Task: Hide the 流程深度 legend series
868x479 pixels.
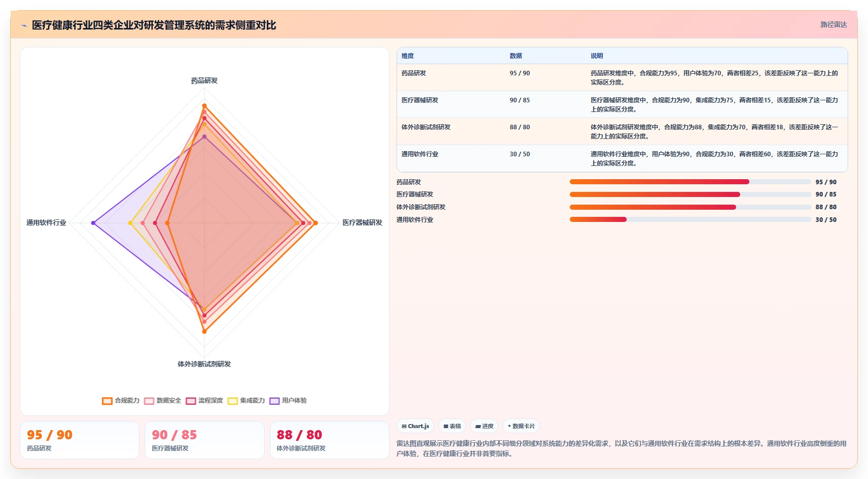Action: pyautogui.click(x=204, y=401)
